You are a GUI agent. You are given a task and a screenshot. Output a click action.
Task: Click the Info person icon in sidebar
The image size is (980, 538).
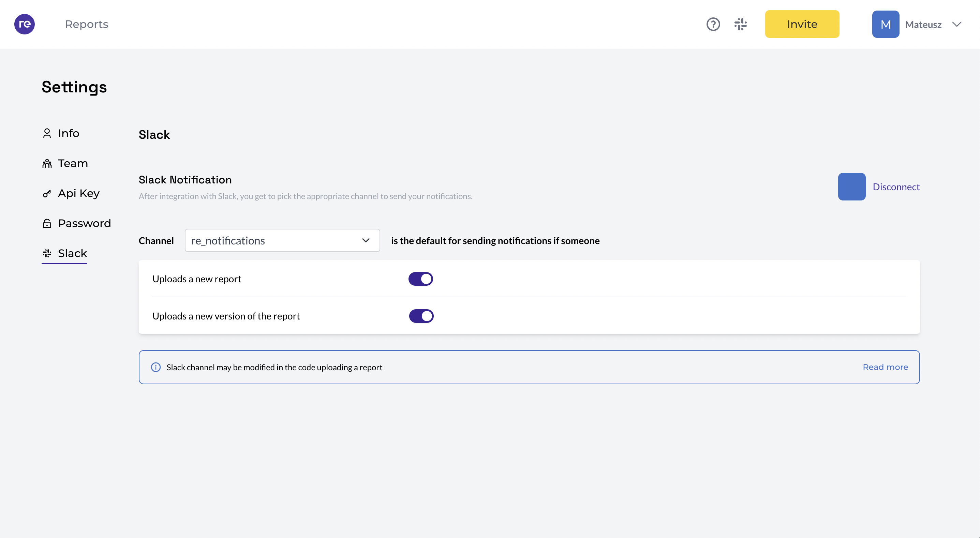pos(47,133)
